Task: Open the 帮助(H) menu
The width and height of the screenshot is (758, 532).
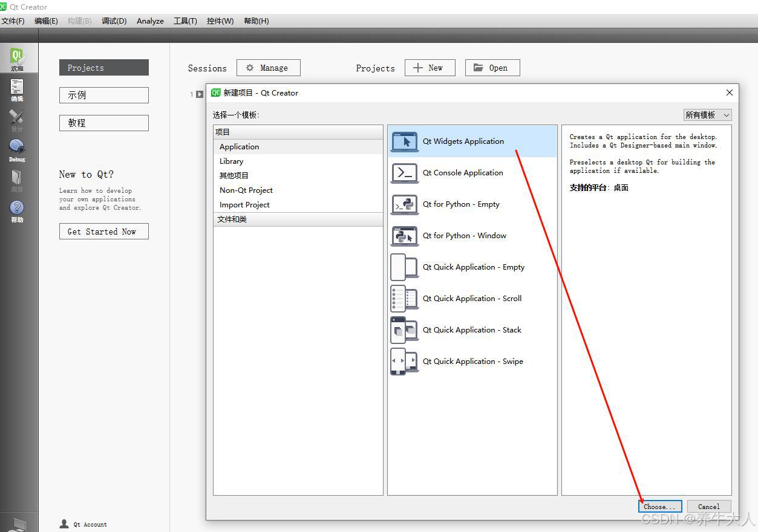Action: (256, 21)
